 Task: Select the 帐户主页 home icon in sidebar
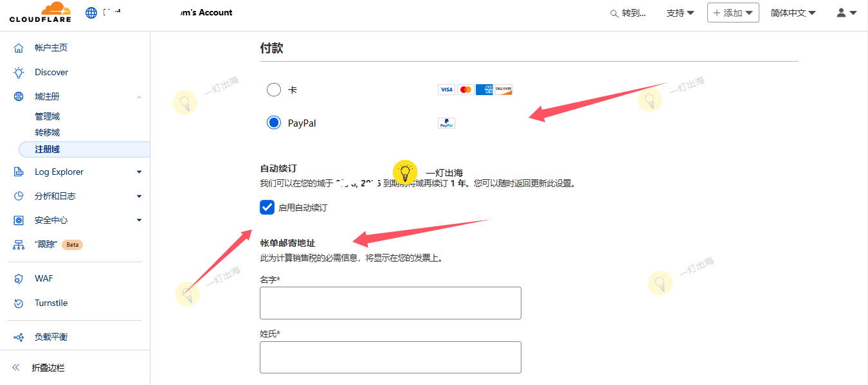coord(19,47)
